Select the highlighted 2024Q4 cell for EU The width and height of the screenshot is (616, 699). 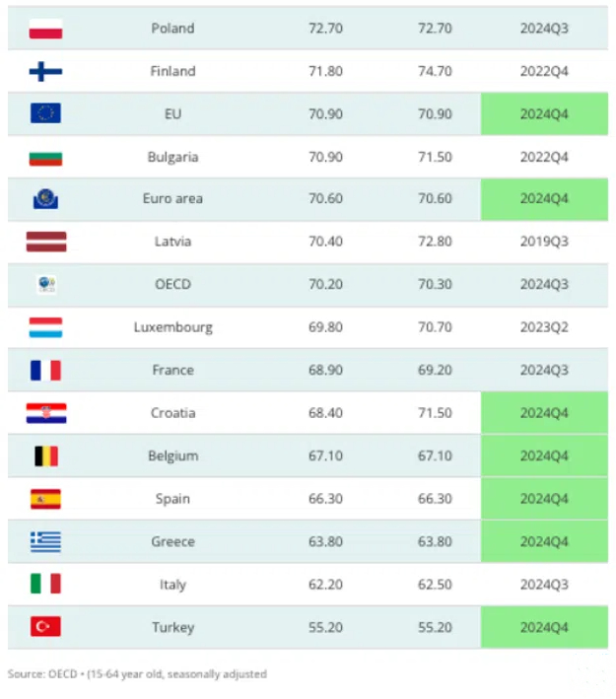[544, 114]
